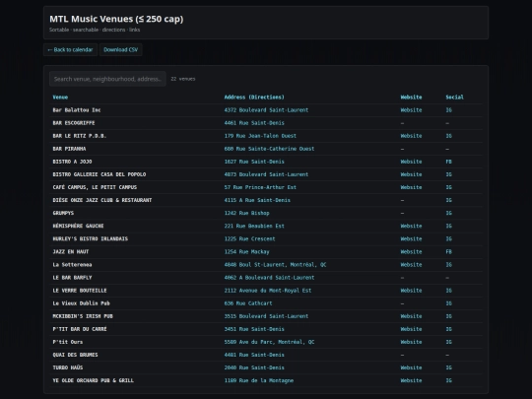532x399 pixels.
Task: Select the BAR ESCOGRIFFE venue name
Action: pos(74,123)
